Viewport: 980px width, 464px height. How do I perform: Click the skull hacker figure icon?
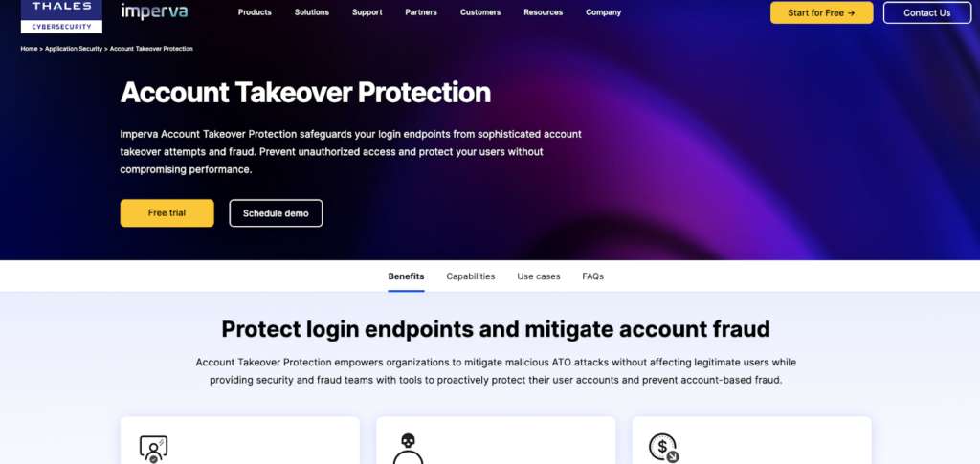pos(408,449)
